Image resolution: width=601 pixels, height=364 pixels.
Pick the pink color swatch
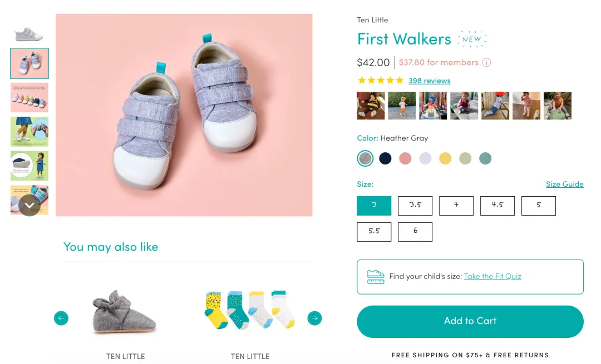[405, 158]
